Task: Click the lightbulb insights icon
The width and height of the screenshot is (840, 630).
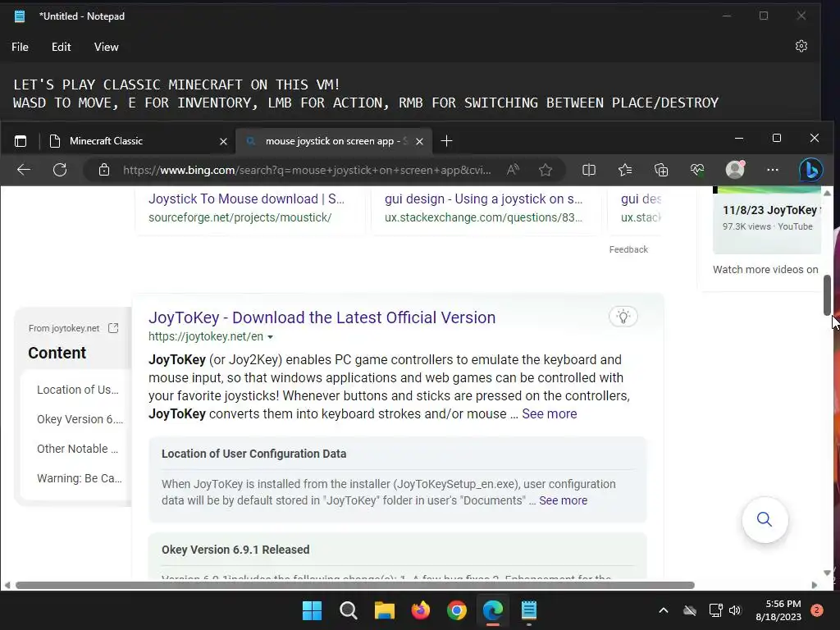Action: click(x=623, y=316)
